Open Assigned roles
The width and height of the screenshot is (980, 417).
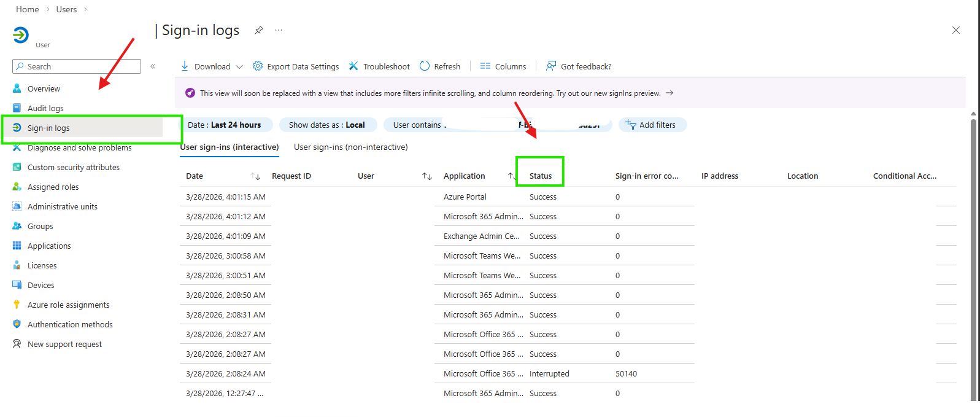[x=53, y=187]
